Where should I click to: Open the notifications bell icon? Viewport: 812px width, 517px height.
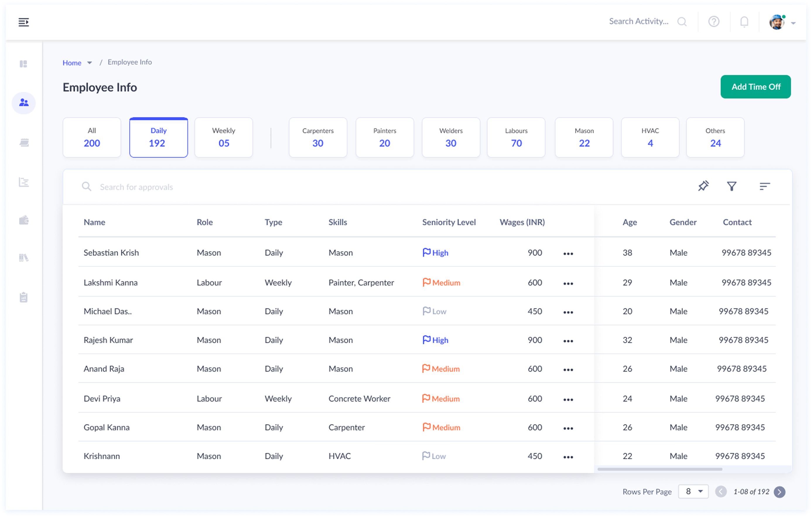point(744,22)
